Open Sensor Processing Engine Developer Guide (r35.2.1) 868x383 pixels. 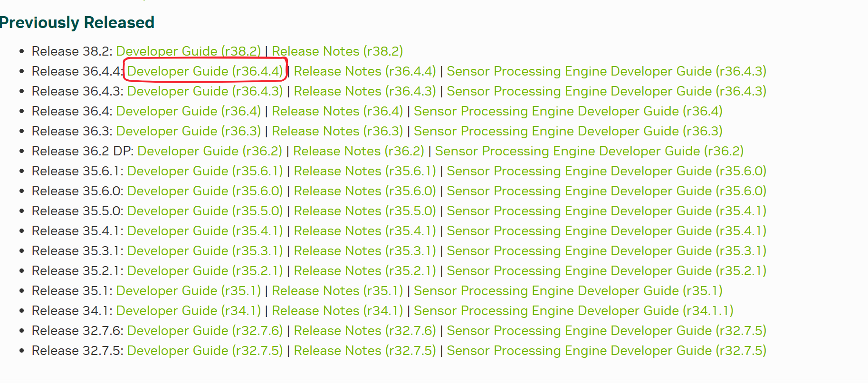[x=606, y=271]
